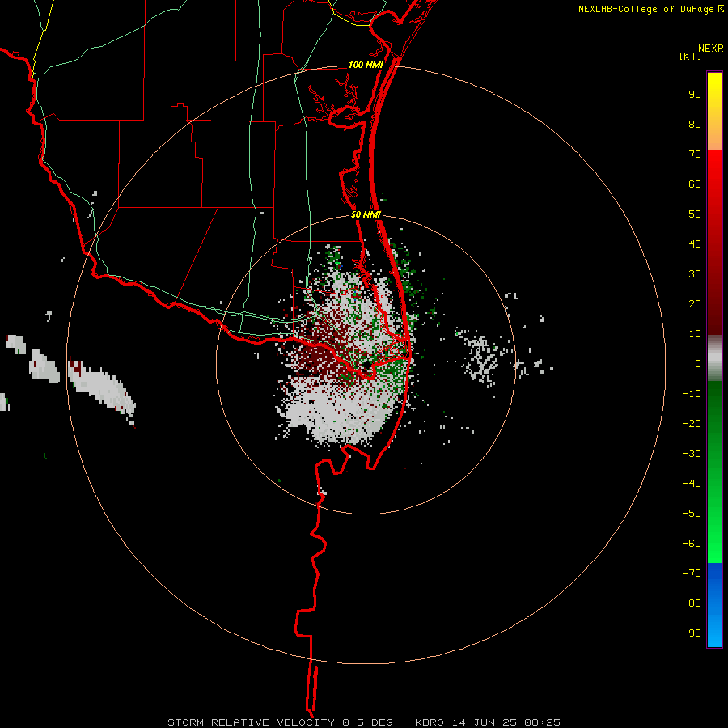Click the 40 value on the velocity scale
728x728 pixels.
pos(695,244)
